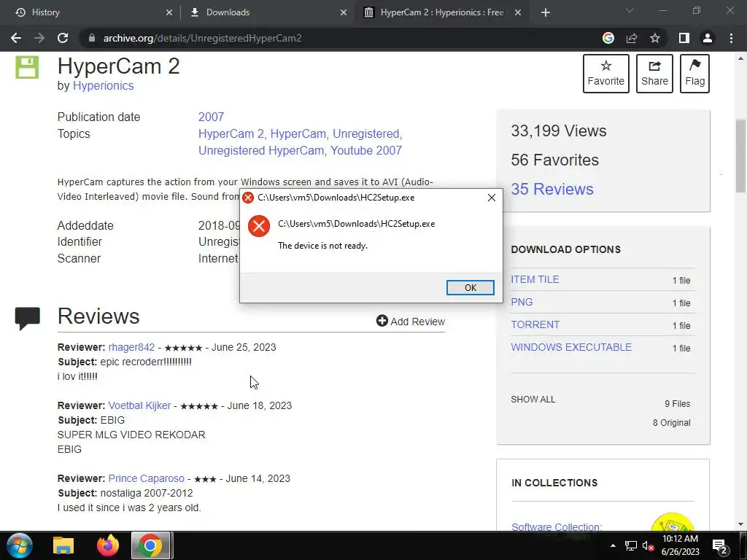Screen dimensions: 747x560
Task: Open the tab search dropdown
Action: (630, 10)
